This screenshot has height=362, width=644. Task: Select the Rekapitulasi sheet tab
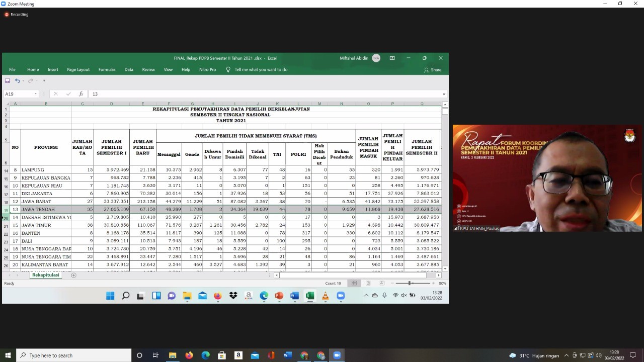pos(46,275)
